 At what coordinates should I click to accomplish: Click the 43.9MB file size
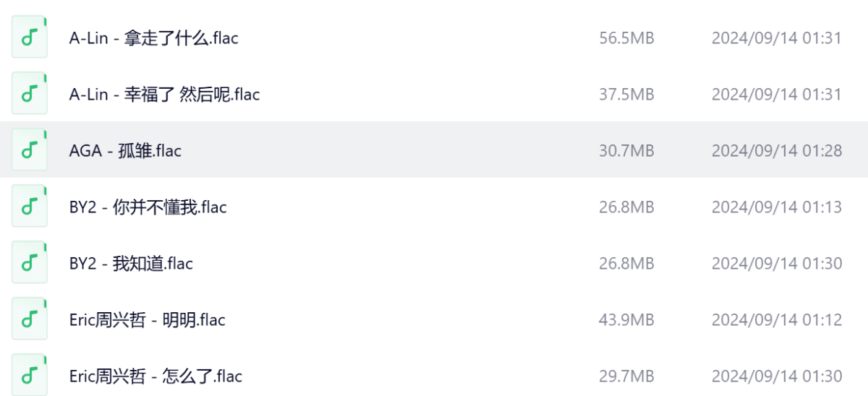626,320
